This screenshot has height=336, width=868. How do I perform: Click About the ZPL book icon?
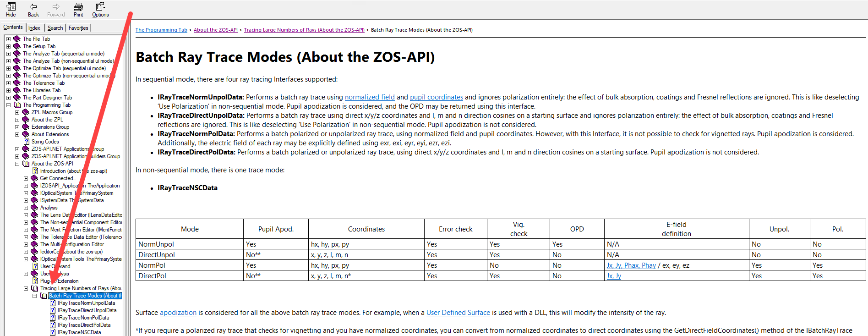pyautogui.click(x=26, y=120)
